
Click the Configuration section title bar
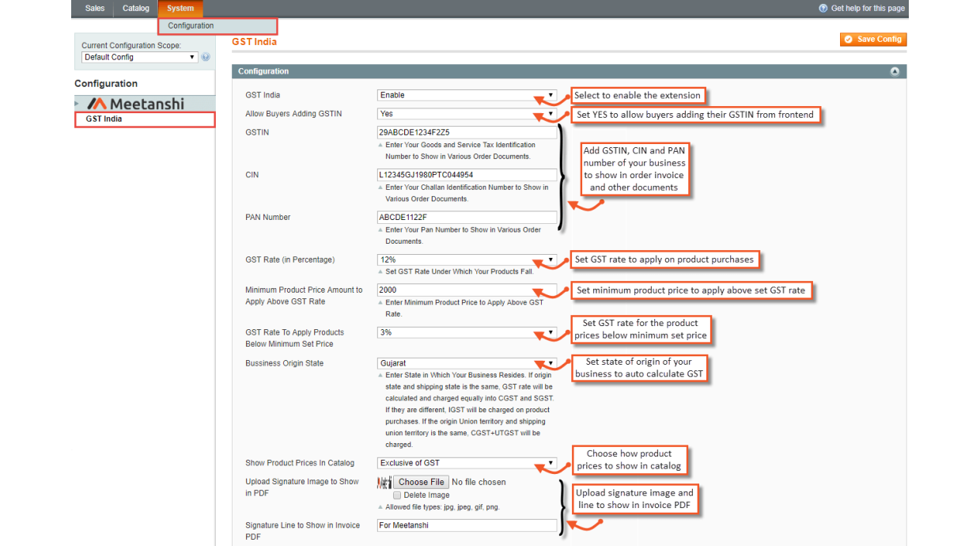[569, 71]
